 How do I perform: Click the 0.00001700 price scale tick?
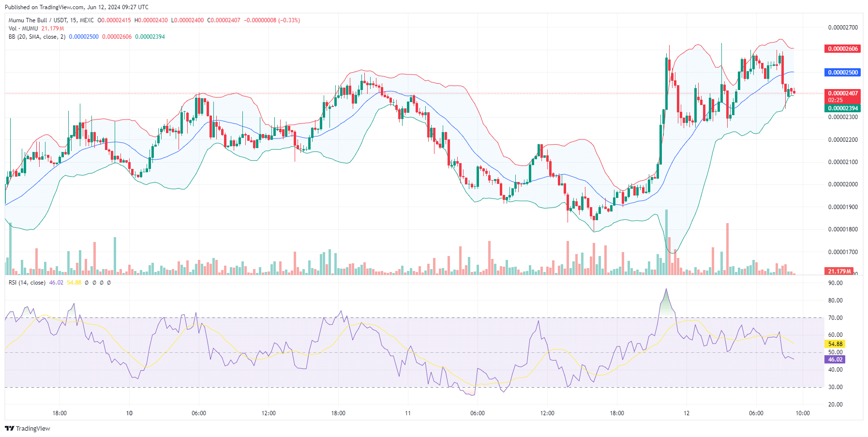[843, 252]
